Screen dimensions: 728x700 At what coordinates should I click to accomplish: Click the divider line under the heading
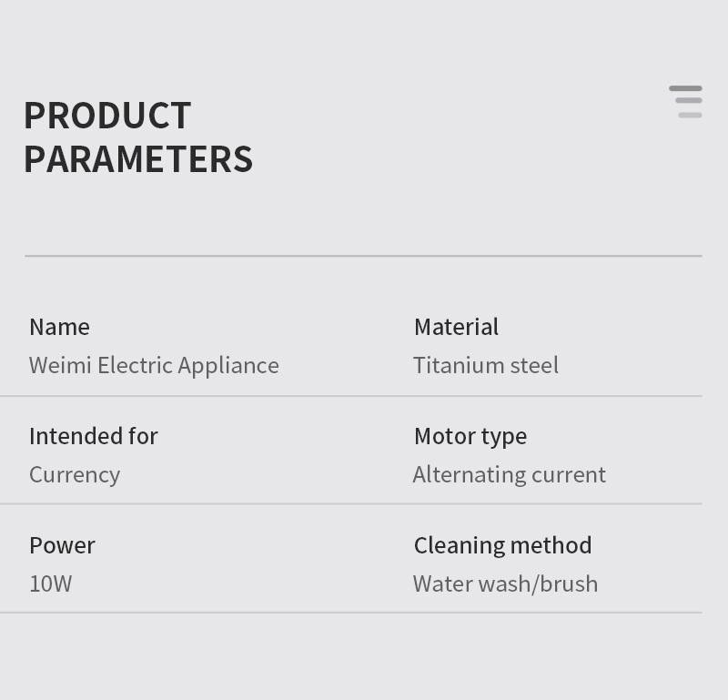pos(363,256)
